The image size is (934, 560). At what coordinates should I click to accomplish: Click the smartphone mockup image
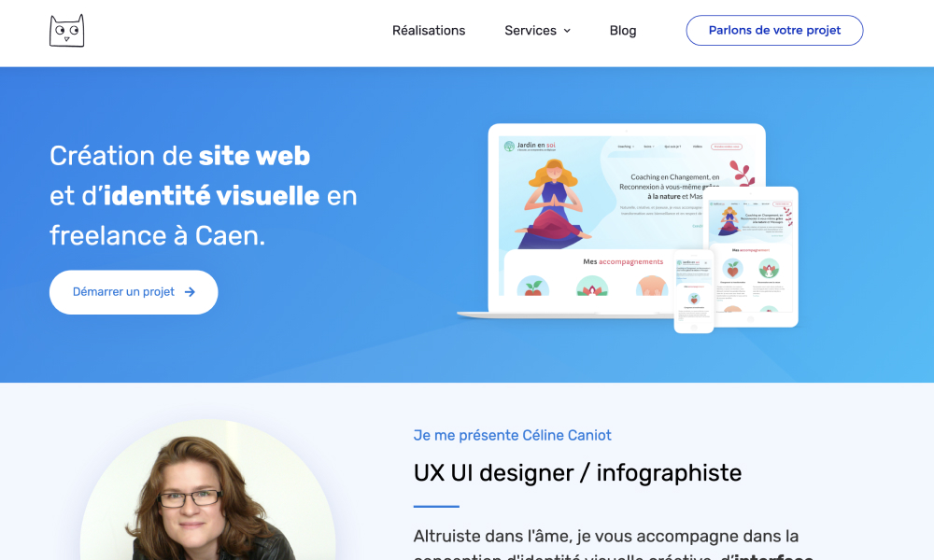(x=694, y=291)
